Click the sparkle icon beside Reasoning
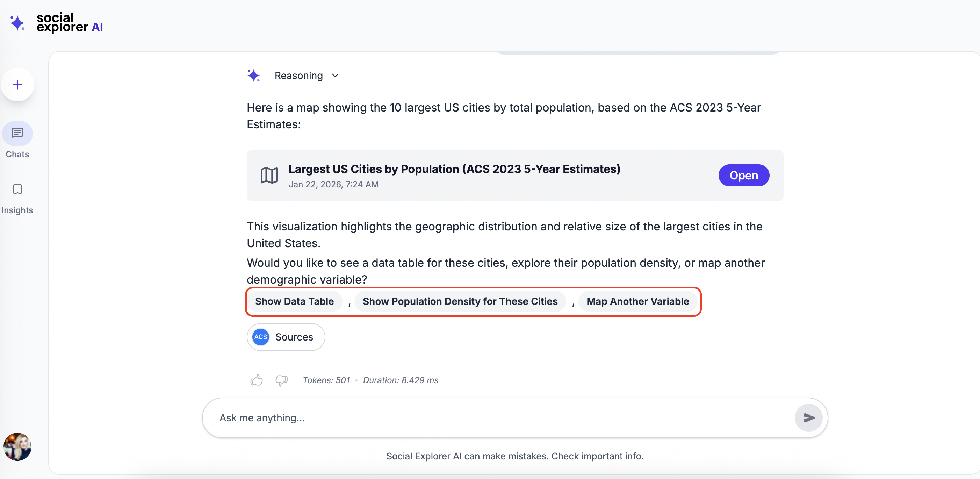The height and width of the screenshot is (479, 980). click(x=253, y=75)
